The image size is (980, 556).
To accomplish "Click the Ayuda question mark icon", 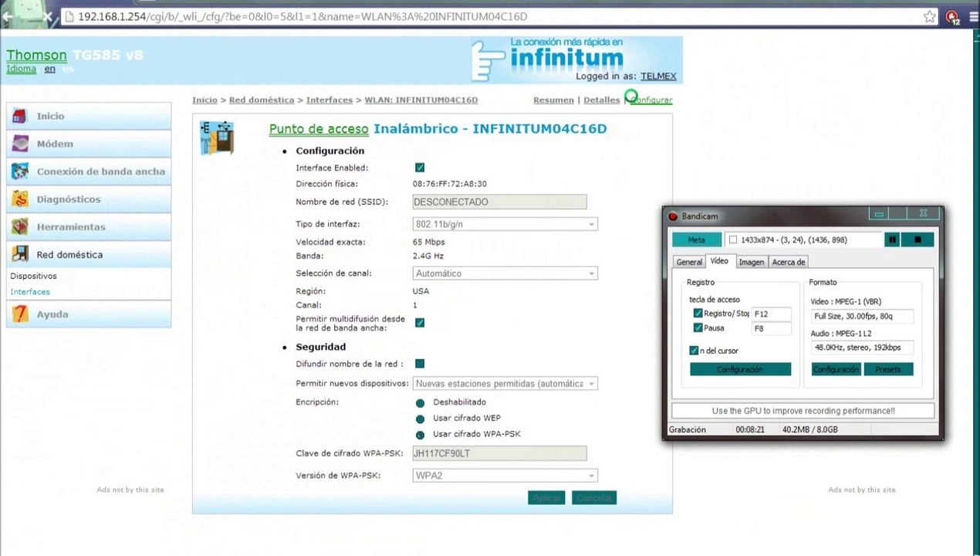I will pos(21,314).
